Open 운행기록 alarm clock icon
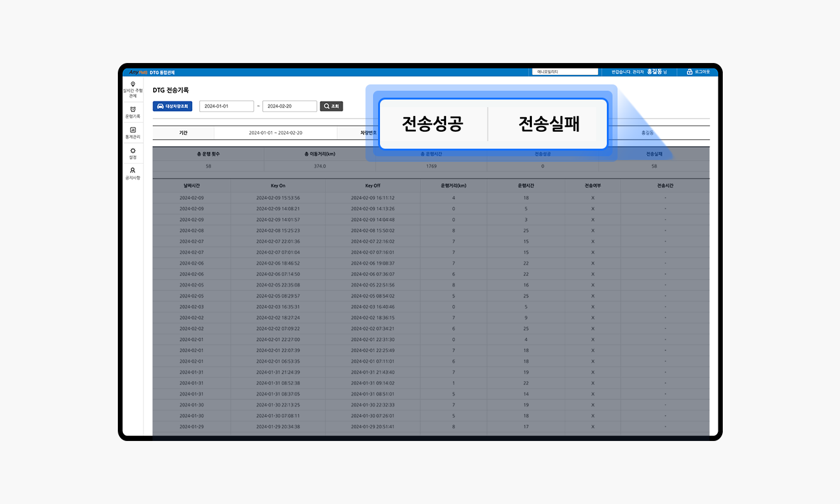The image size is (840, 504). pyautogui.click(x=132, y=110)
